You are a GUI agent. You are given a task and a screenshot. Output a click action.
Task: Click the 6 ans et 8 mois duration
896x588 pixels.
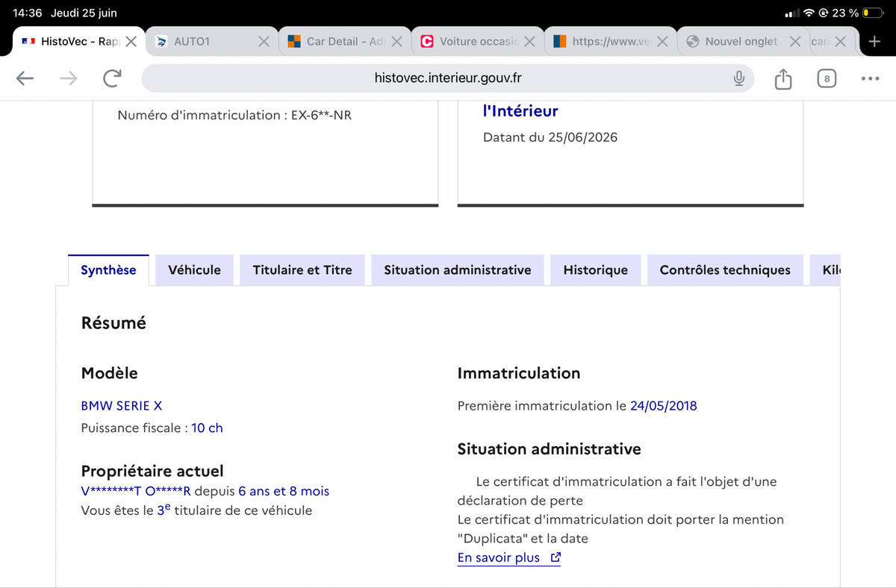tap(284, 491)
